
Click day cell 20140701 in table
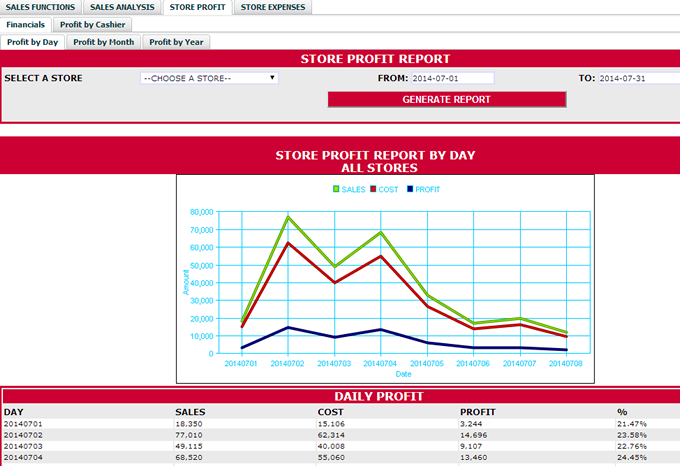pyautogui.click(x=23, y=424)
